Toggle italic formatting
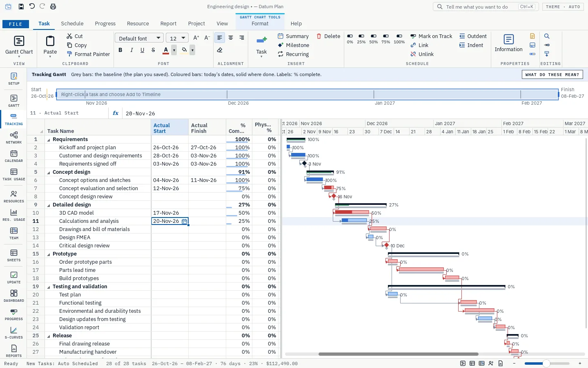Viewport: 588px width, 368px height. coord(131,50)
